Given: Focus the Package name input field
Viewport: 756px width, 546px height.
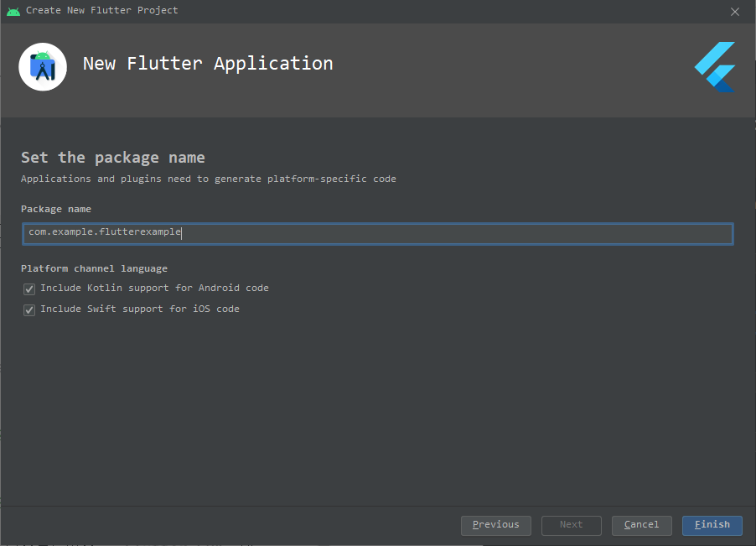Looking at the screenshot, I should (378, 233).
